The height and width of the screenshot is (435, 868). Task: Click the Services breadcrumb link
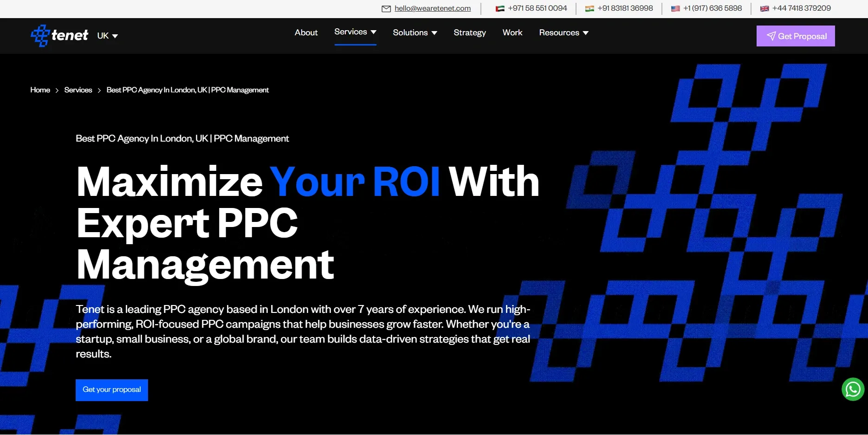[78, 90]
